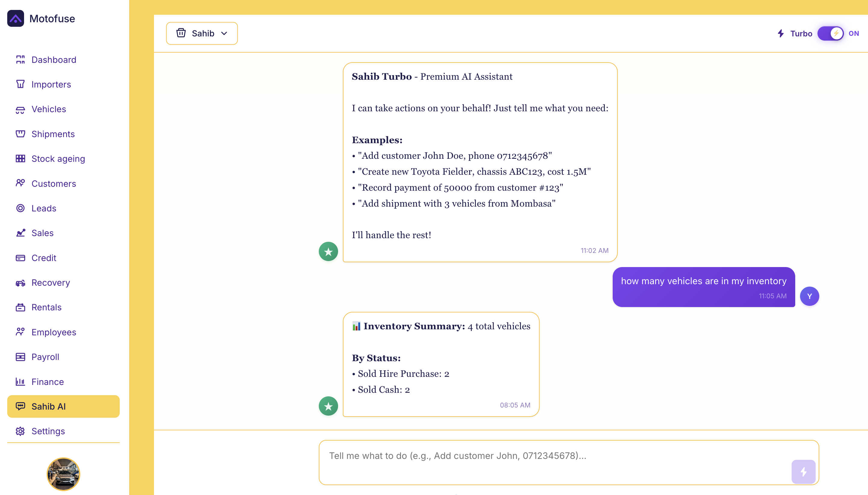Screen dimensions: 868x495
Task: Click the Employees icon
Action: [20, 332]
